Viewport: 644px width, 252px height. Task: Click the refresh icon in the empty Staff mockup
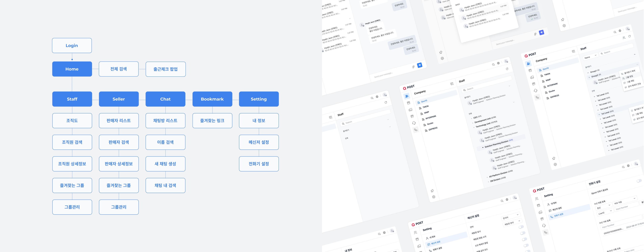(x=386, y=102)
